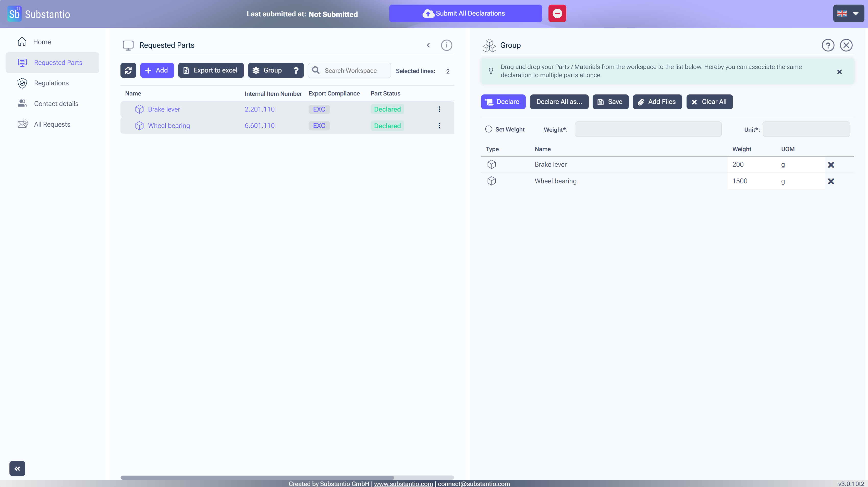
Task: Click Submit All Declarations button
Action: coord(465,14)
